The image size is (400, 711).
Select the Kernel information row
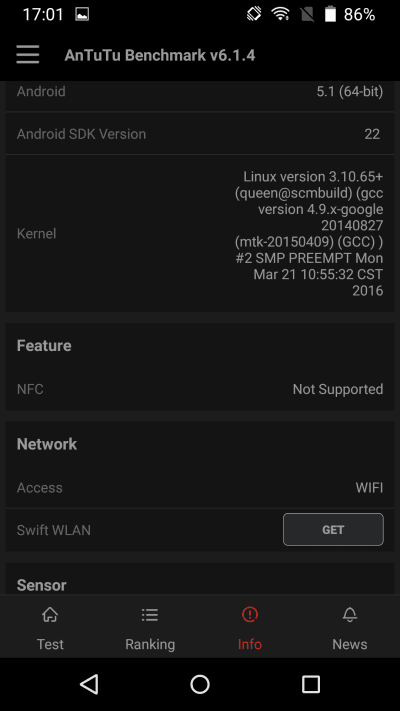tap(200, 234)
